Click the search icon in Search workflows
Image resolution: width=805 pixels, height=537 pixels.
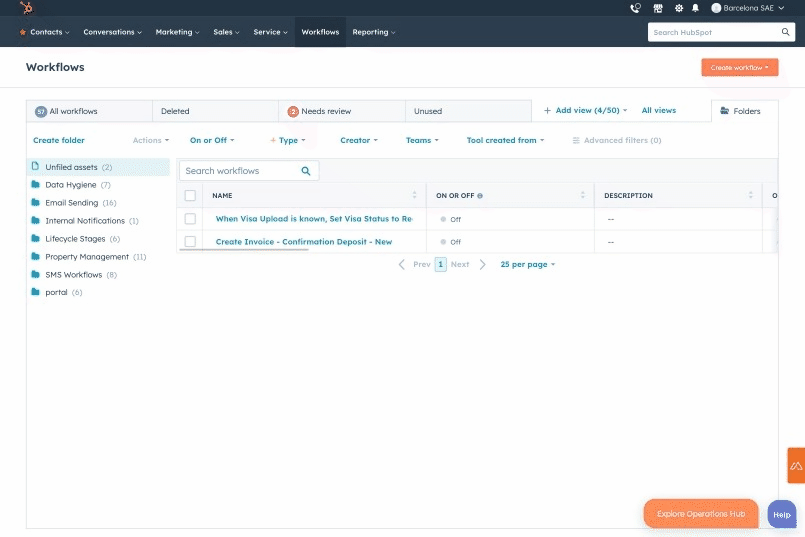[x=305, y=171]
